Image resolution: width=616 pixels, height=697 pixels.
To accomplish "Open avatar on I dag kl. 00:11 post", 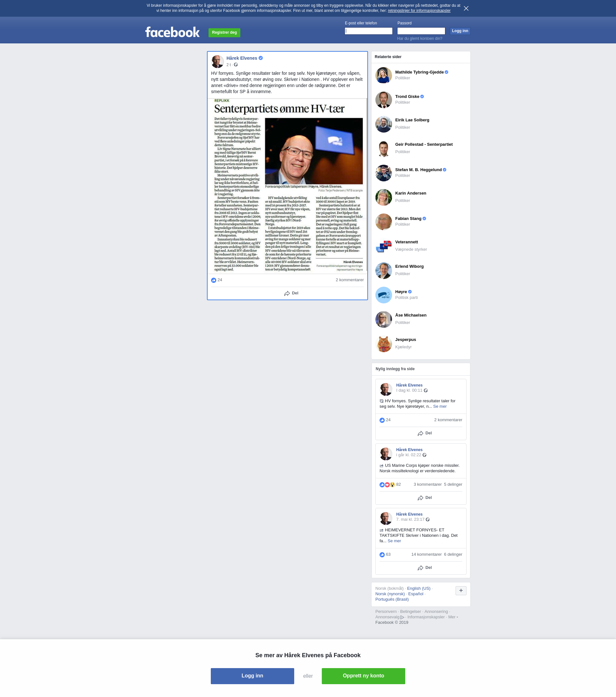I will [386, 389].
